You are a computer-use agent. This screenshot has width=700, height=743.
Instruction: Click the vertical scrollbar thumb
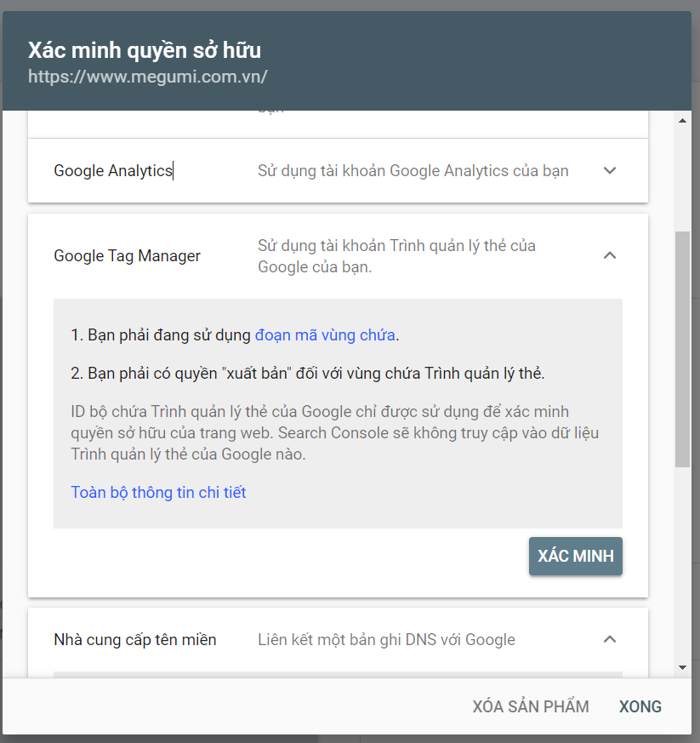pos(682,349)
